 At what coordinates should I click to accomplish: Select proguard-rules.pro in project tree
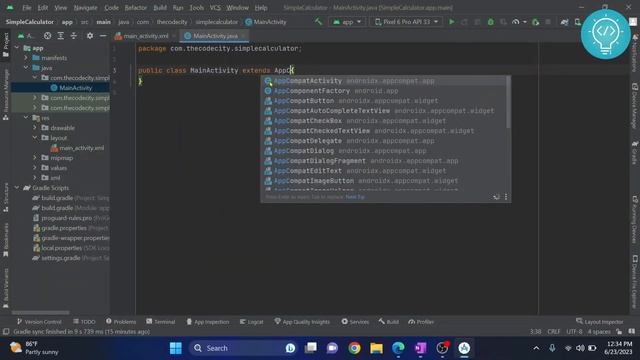click(x=67, y=218)
